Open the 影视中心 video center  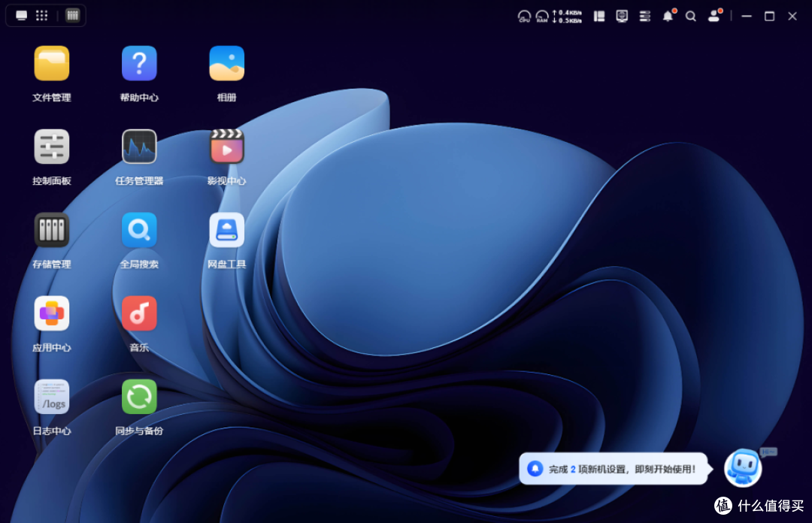point(226,147)
